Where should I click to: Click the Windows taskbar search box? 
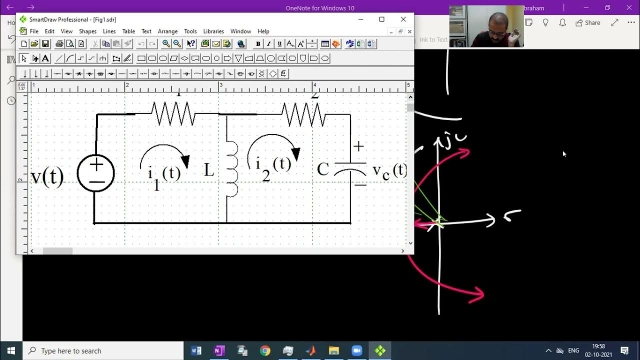coord(103,351)
